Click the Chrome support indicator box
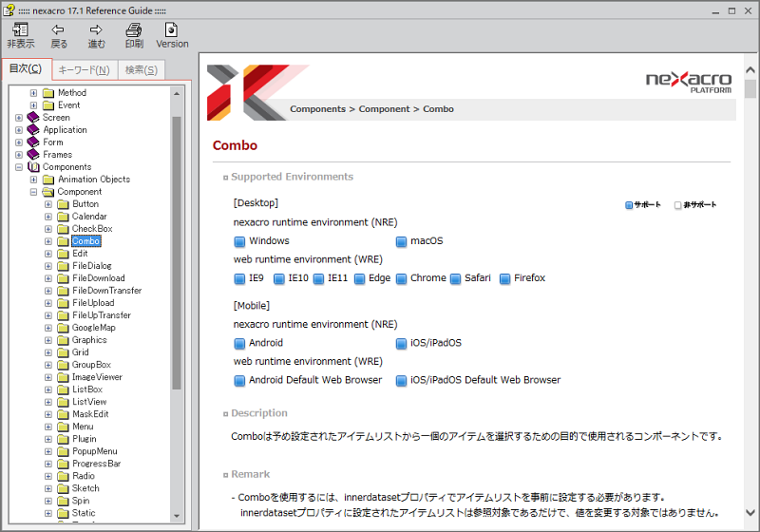 point(401,278)
